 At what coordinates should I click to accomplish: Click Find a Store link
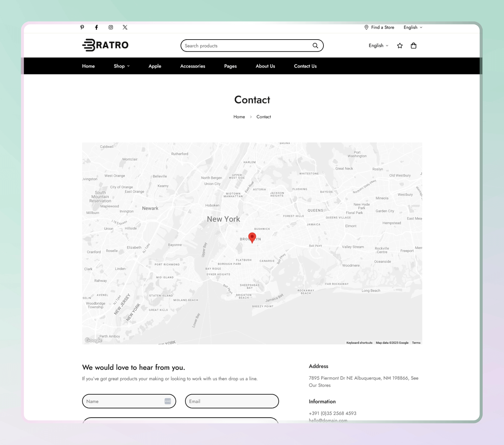pyautogui.click(x=379, y=27)
